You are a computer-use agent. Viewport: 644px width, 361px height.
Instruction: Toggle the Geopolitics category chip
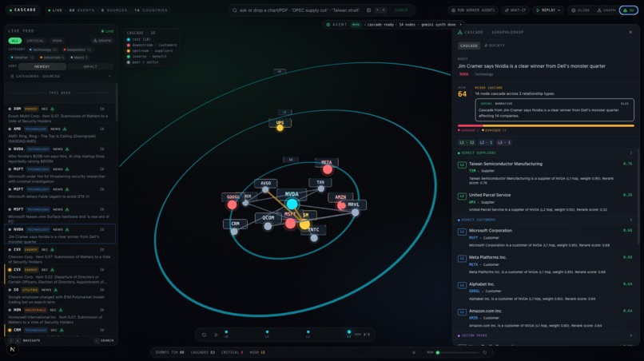point(78,50)
